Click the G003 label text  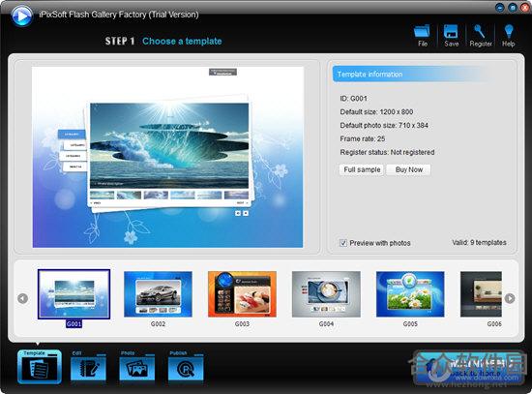[242, 324]
